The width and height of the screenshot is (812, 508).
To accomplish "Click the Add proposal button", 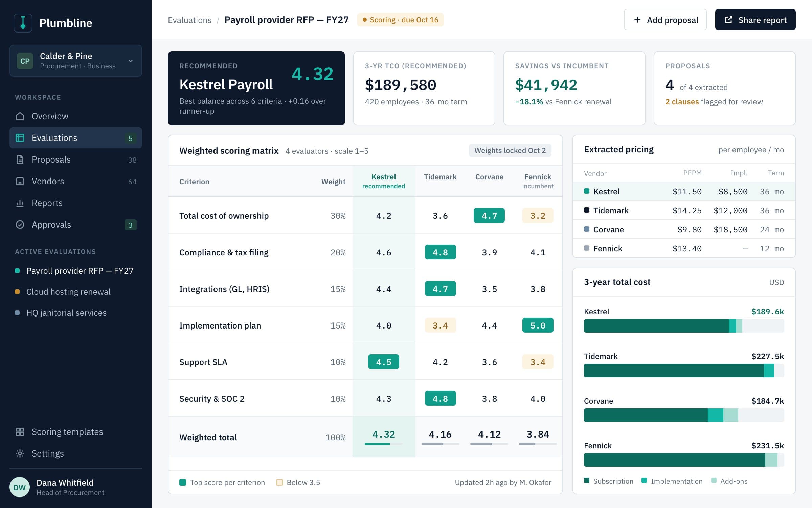I will coord(665,20).
